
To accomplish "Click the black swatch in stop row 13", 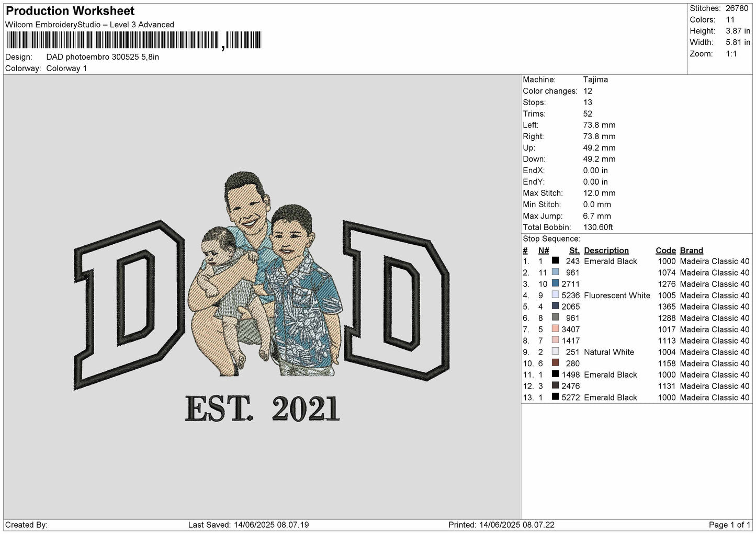I will tap(555, 397).
